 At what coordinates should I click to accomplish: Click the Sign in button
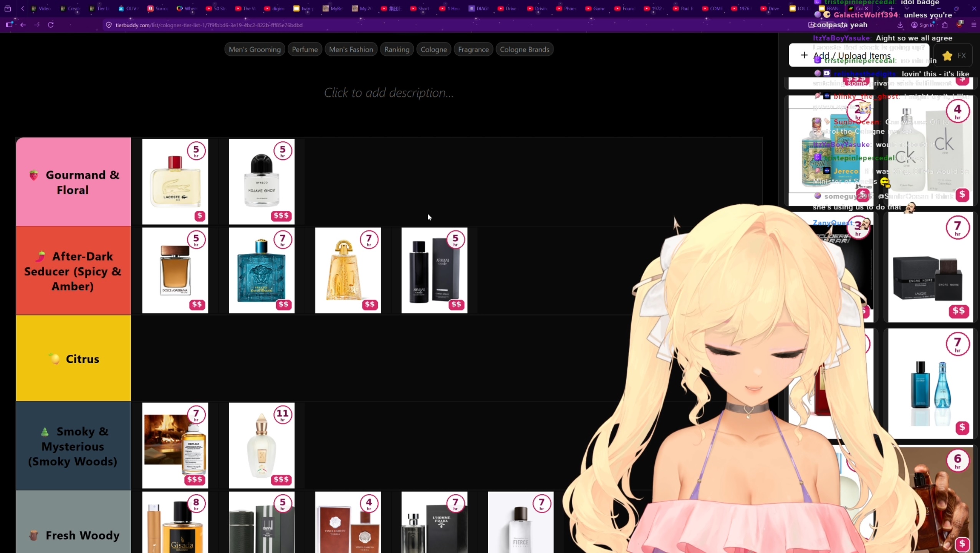click(922, 25)
